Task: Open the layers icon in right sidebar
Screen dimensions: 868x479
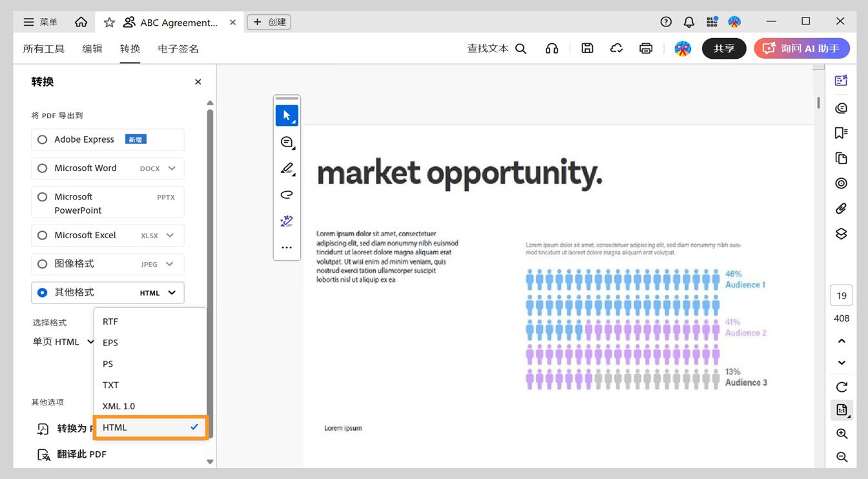Action: tap(841, 234)
